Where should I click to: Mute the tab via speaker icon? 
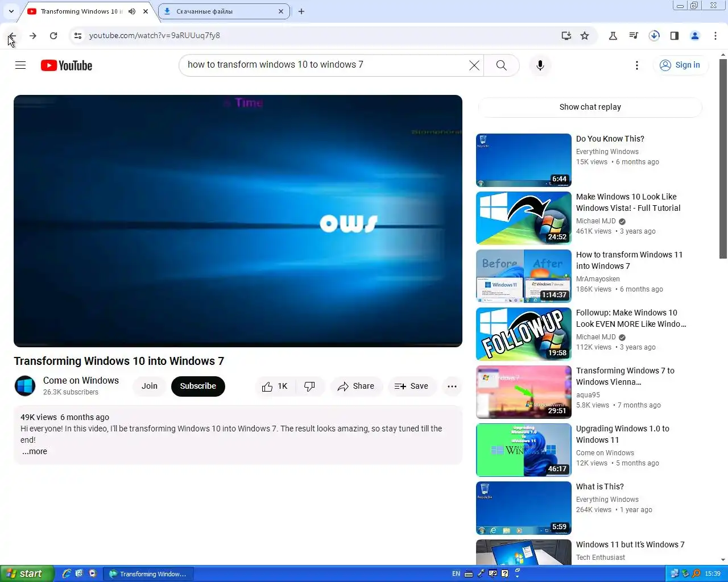pyautogui.click(x=132, y=11)
